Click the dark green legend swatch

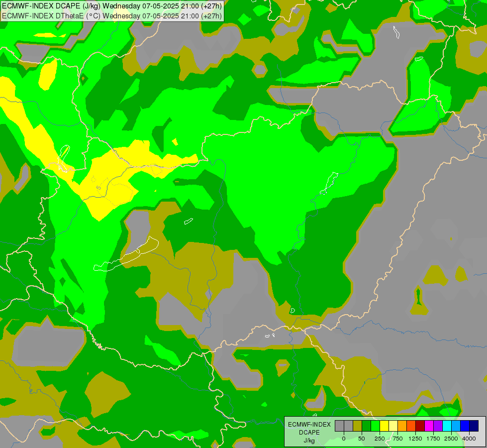tap(366, 426)
